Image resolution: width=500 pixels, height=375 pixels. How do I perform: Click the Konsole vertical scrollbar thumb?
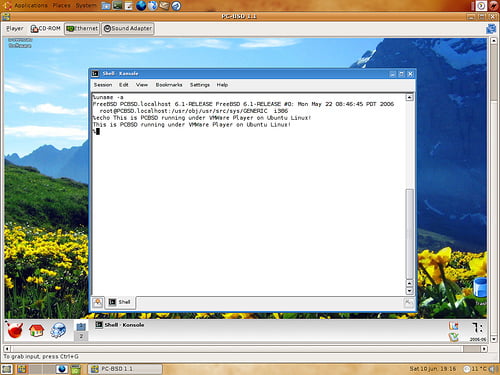coord(409,234)
